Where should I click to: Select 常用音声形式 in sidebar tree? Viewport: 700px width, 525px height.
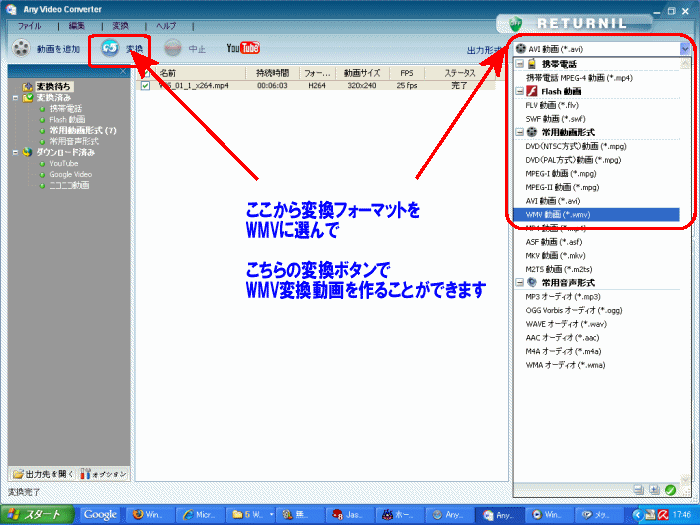[74, 141]
